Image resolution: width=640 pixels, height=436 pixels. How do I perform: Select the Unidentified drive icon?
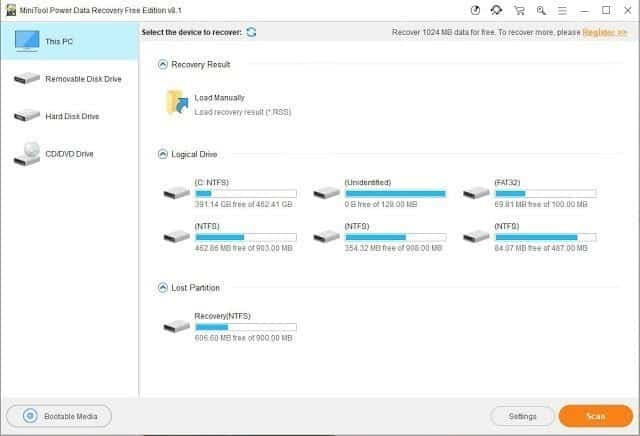pos(327,193)
